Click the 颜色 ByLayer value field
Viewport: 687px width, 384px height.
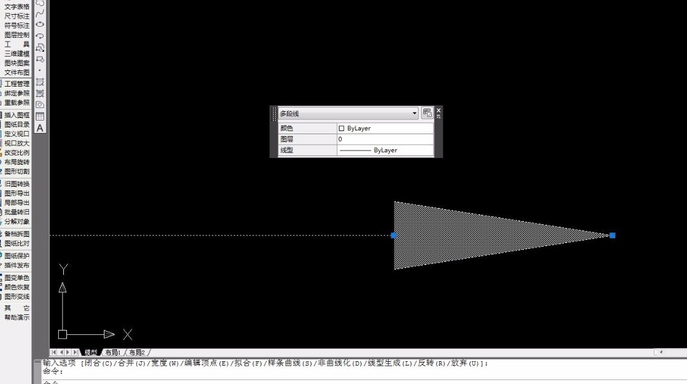(x=385, y=128)
